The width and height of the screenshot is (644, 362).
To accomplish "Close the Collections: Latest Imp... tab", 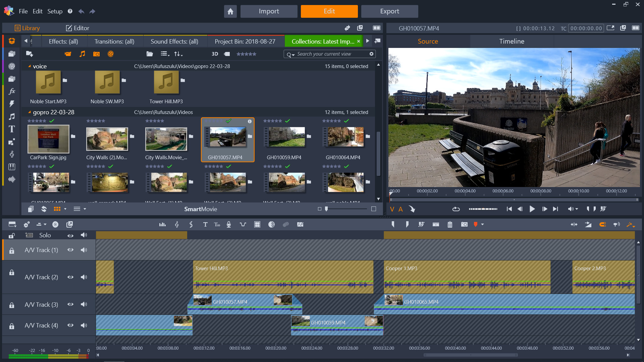I will [x=359, y=41].
